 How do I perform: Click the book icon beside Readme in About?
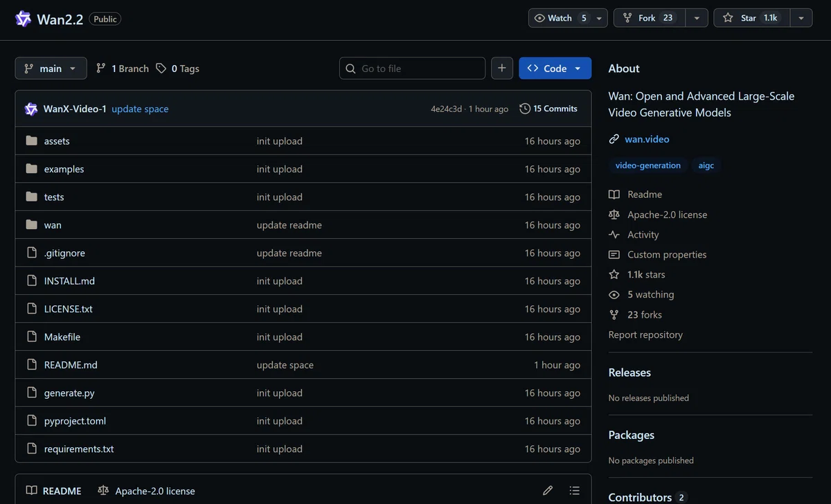[x=614, y=195]
